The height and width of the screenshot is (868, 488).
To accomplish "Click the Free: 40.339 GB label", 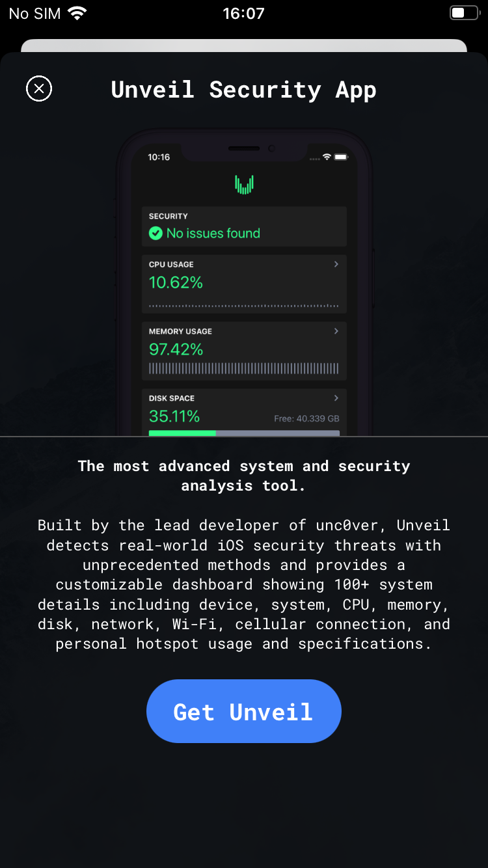I will [306, 418].
